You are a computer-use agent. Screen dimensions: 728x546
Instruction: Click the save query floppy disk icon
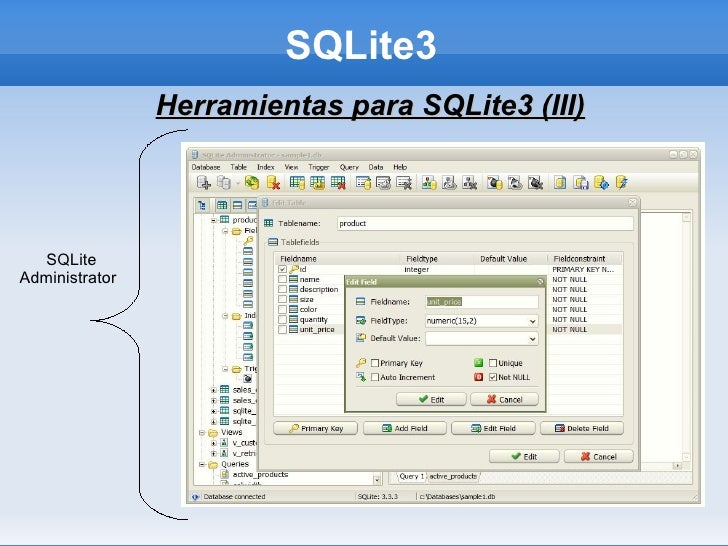tap(581, 183)
